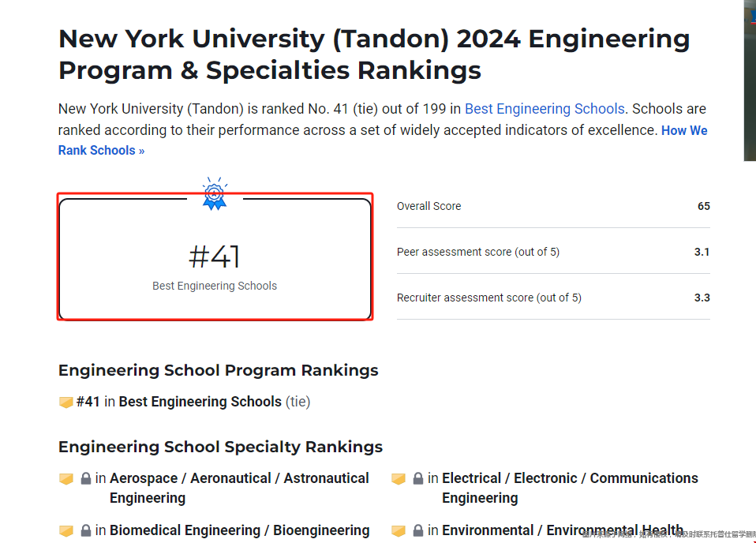
Task: Click the lock icon next to Electrical Engineering
Action: pos(418,479)
